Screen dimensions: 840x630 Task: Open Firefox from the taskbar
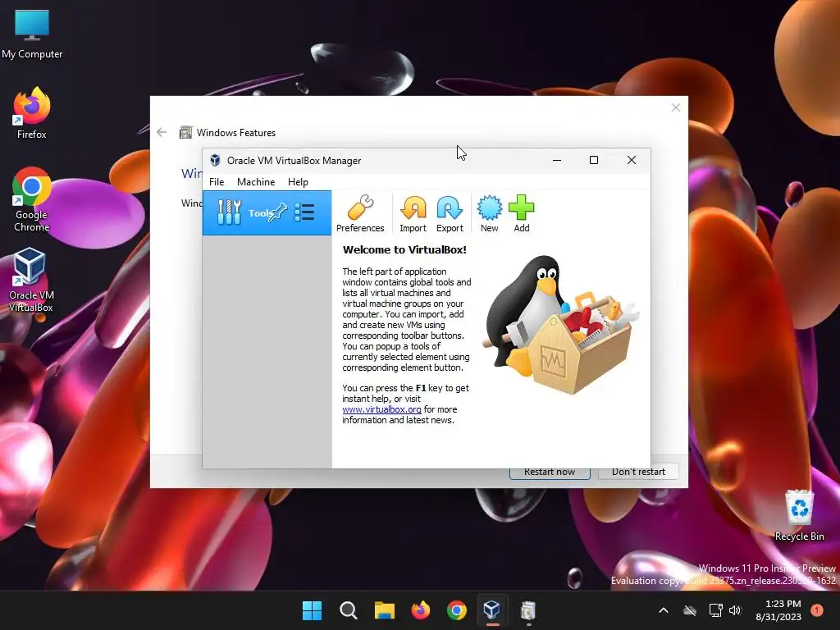421,610
